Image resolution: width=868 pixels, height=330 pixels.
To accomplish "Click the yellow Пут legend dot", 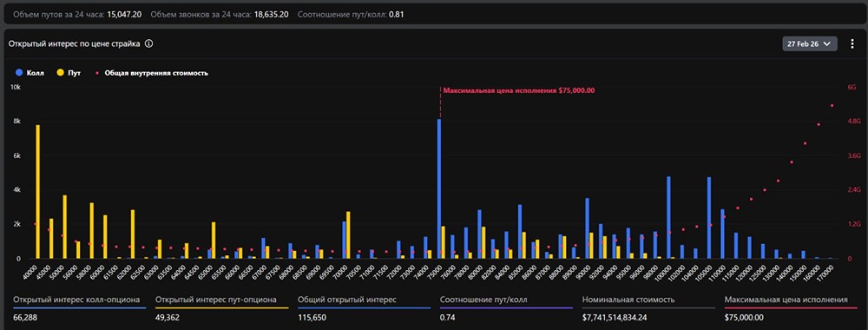I will pos(61,73).
